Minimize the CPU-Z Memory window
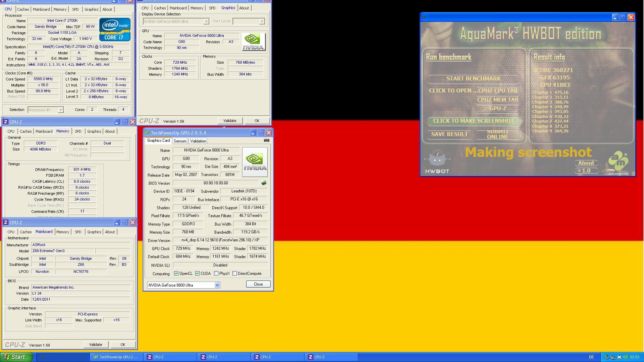This screenshot has width=644, height=362. (x=117, y=122)
